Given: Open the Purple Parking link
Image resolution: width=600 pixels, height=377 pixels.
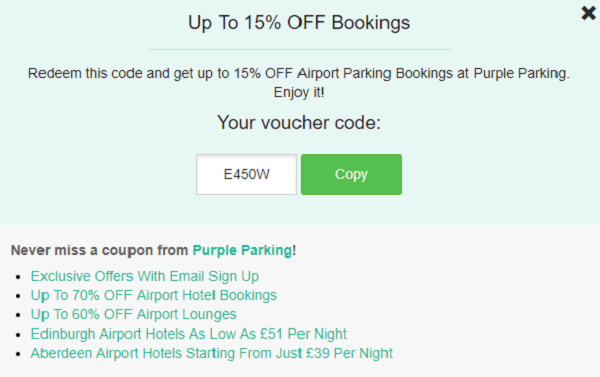Looking at the screenshot, I should coord(242,250).
